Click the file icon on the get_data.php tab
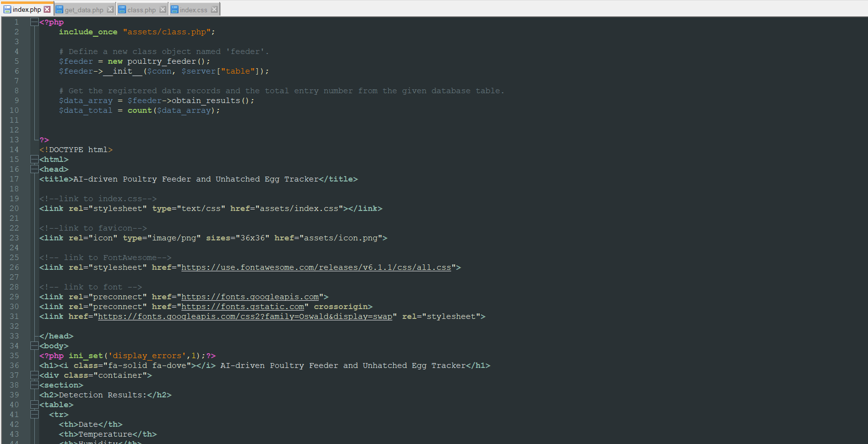868x444 pixels. [59, 9]
